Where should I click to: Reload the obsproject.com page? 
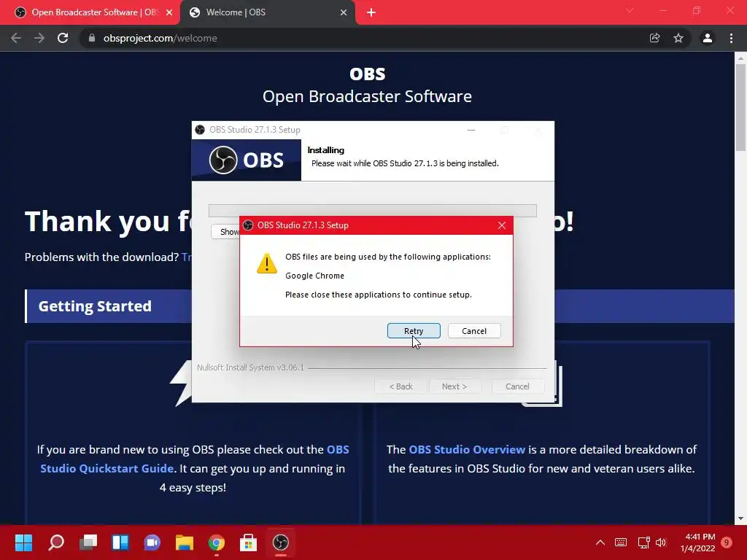point(63,38)
